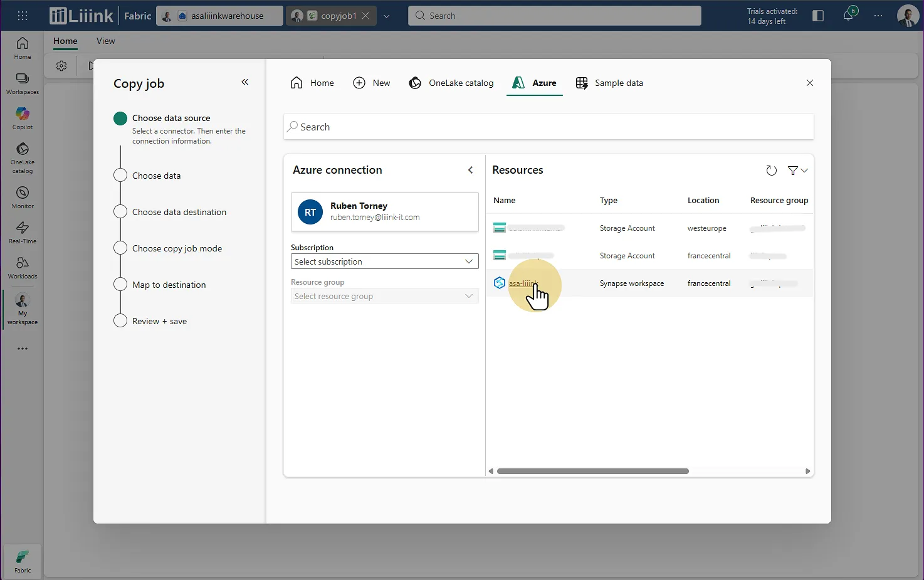Open the Resources filter dropdown
This screenshot has width=924, height=580.
pos(797,171)
